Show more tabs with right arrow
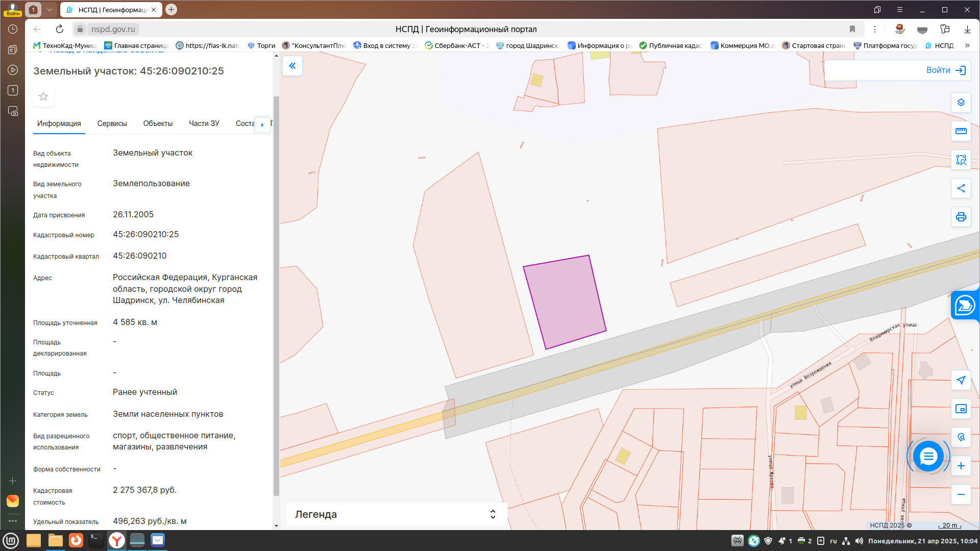Image resolution: width=980 pixels, height=551 pixels. click(x=262, y=124)
